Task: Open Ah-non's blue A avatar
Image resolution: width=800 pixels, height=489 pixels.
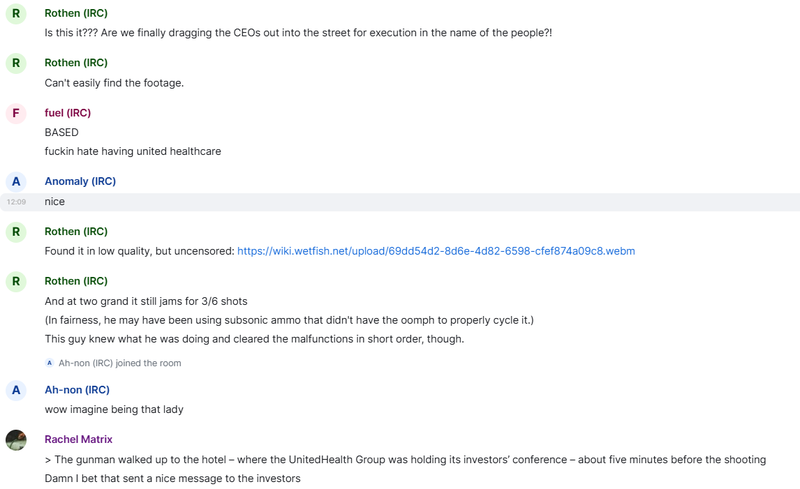Action: click(16, 390)
